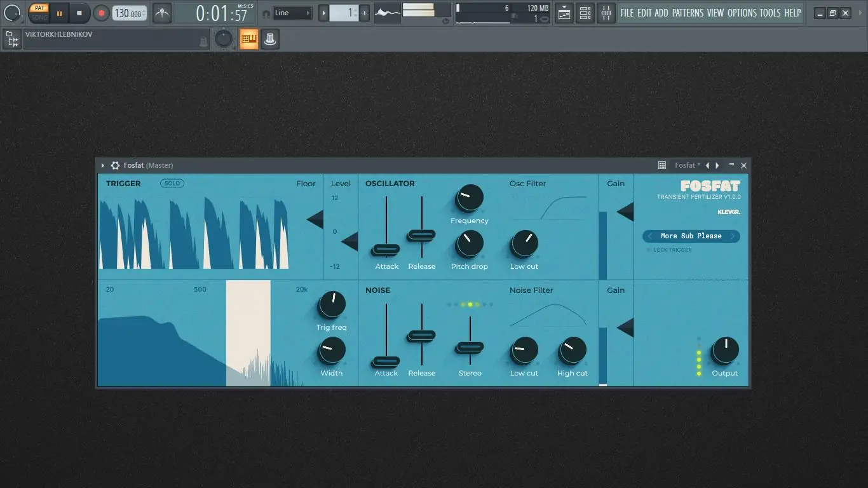Enable the LOCK TRIGGER option
This screenshot has height=488, width=868.
pyautogui.click(x=670, y=250)
